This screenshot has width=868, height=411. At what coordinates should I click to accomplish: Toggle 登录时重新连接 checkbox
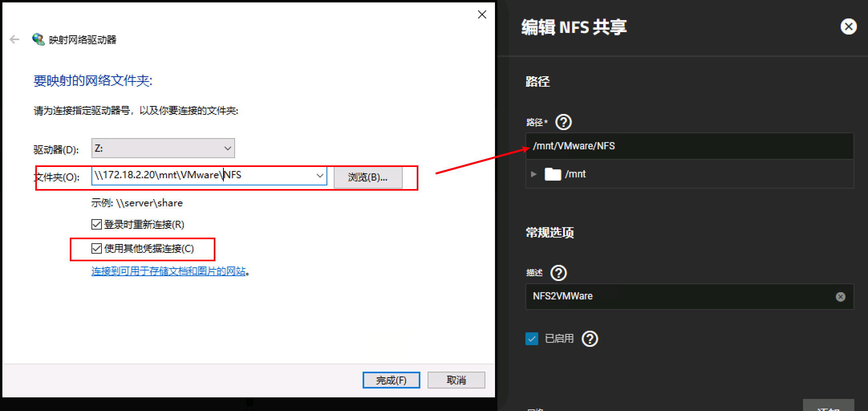[96, 224]
